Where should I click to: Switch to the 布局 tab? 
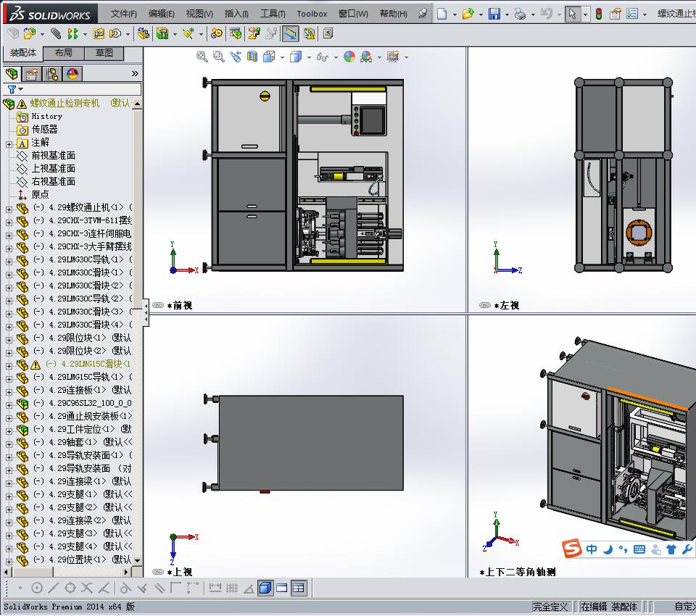(64, 53)
